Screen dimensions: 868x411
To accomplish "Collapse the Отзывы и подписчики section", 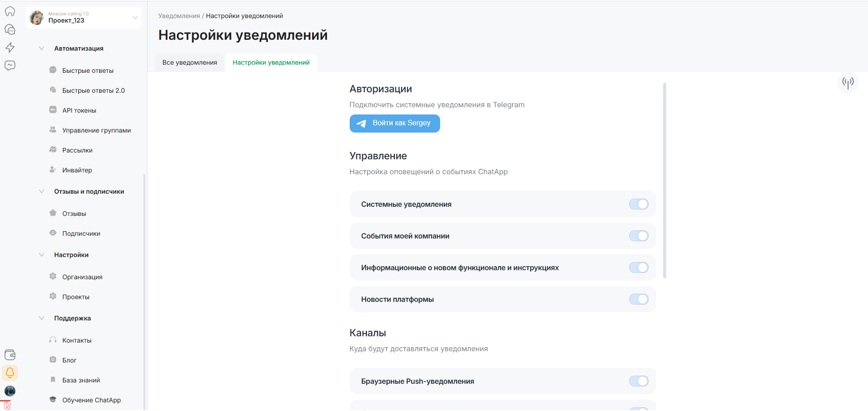I will pyautogui.click(x=42, y=191).
